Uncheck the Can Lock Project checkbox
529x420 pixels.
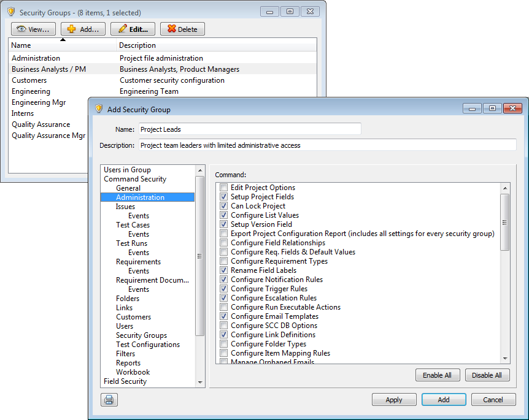(x=224, y=206)
